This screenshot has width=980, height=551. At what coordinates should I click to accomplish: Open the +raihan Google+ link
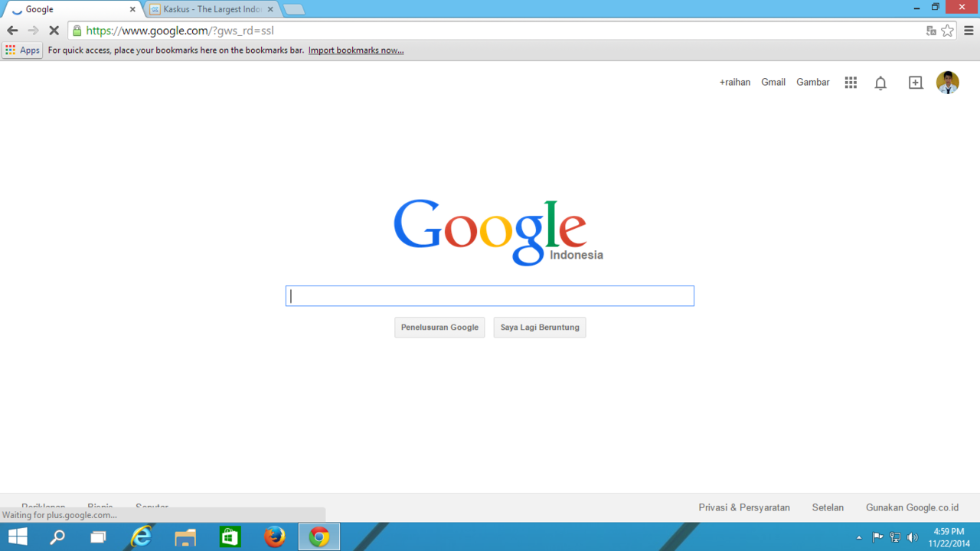(735, 83)
